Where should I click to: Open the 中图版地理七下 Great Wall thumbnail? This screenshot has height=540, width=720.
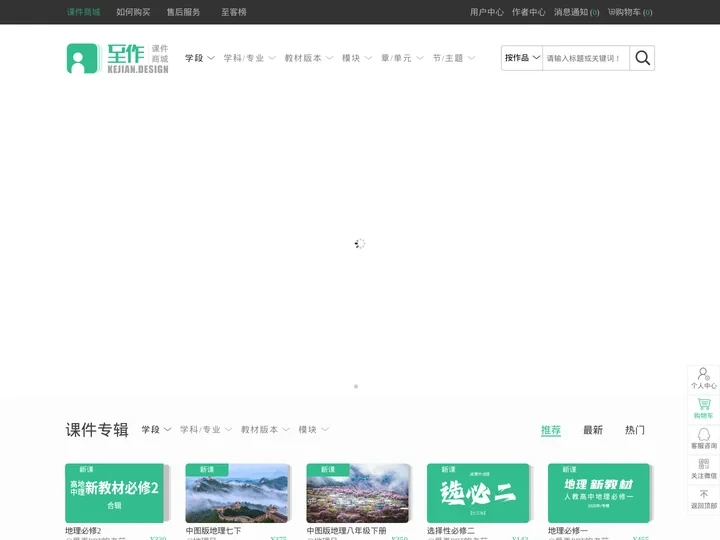click(x=237, y=493)
